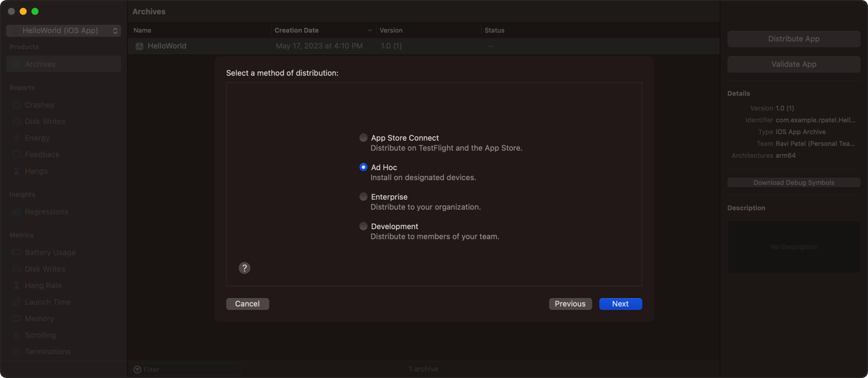This screenshot has width=868, height=378.
Task: Click the Regressions icon under Insights
Action: 17,211
